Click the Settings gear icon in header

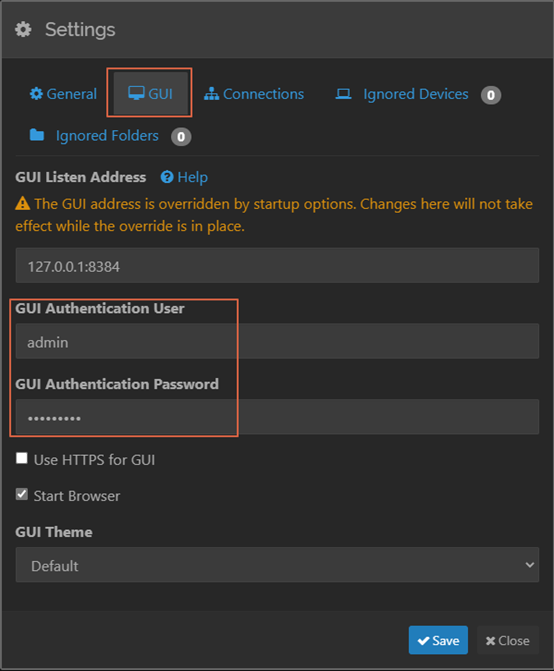pyautogui.click(x=23, y=30)
